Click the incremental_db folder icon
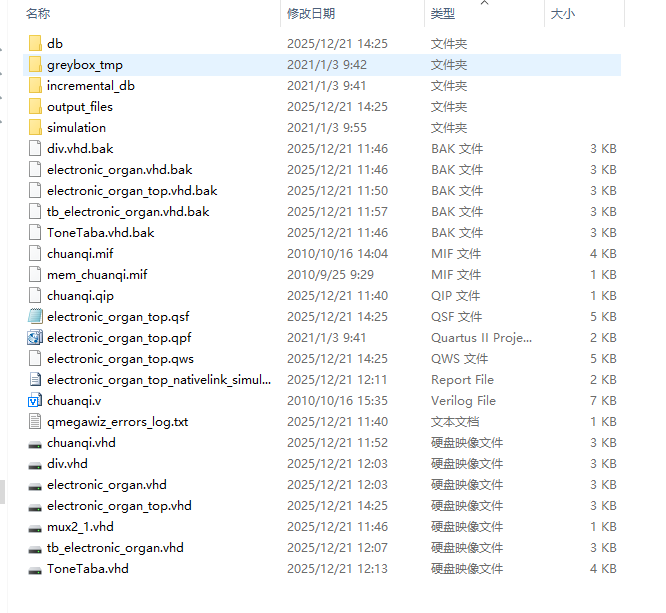This screenshot has width=666, height=613. pos(35,85)
